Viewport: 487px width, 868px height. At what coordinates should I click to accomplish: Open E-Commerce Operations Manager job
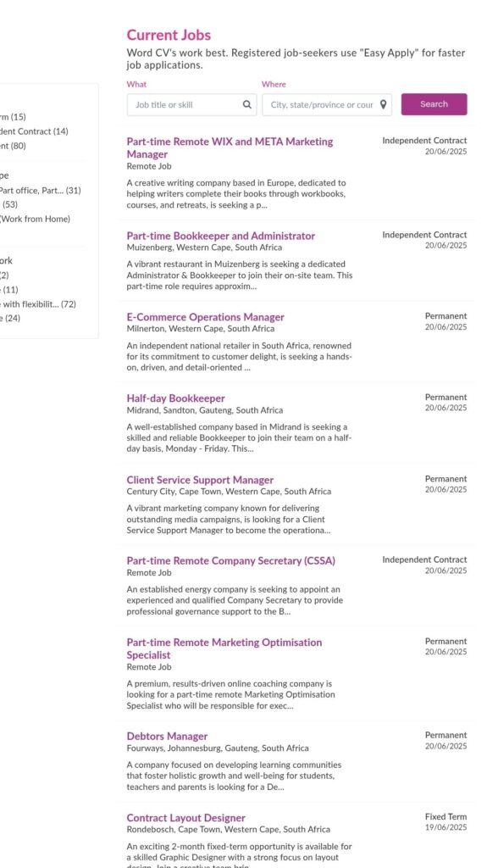point(205,317)
